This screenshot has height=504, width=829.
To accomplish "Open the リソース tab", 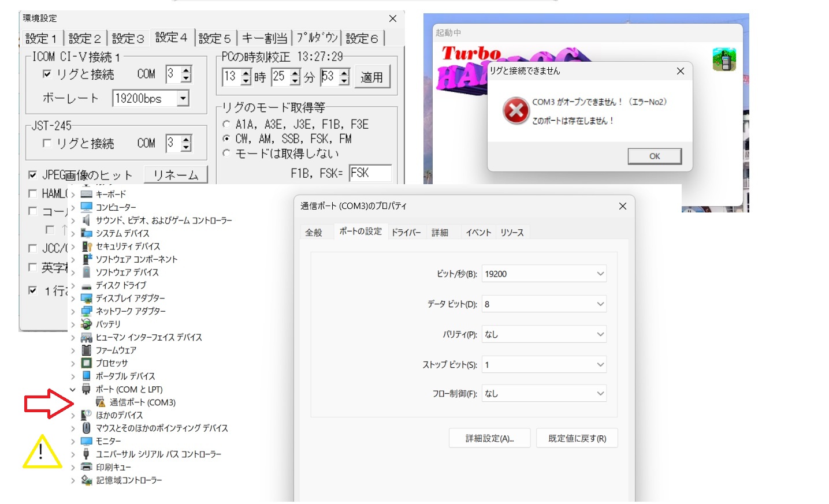I will coord(512,233).
